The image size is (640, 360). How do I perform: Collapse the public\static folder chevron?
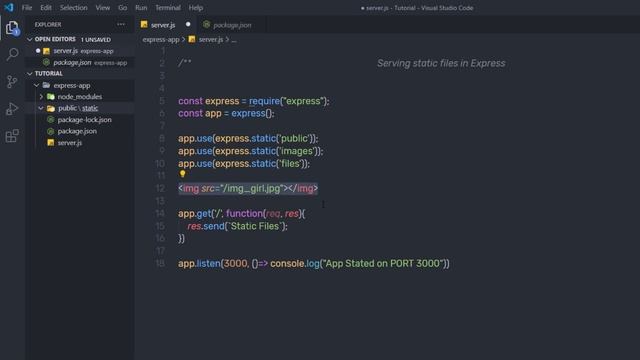tap(41, 108)
